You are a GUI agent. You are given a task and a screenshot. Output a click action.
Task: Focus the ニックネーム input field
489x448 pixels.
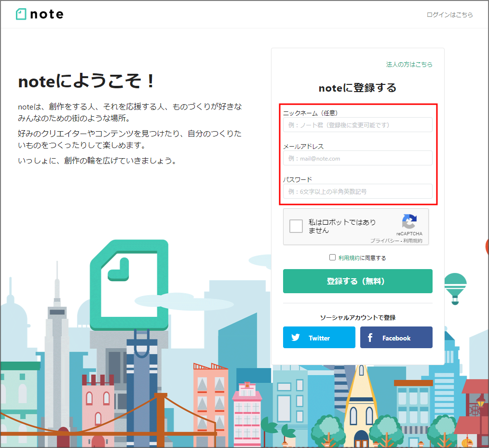(357, 125)
